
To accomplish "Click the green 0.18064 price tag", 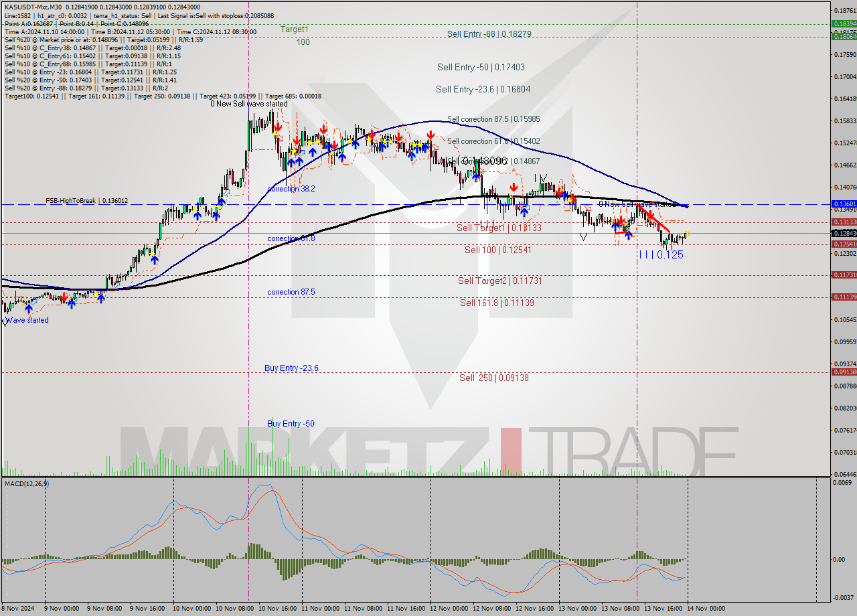I will pyautogui.click(x=844, y=36).
